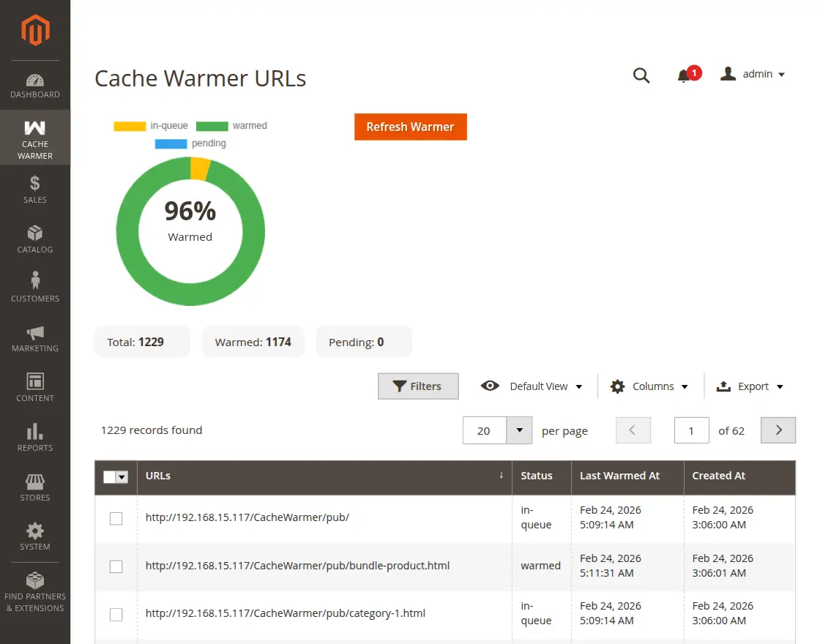
Task: Tick the checkbox for bundle-product.html row
Action: pos(116,567)
